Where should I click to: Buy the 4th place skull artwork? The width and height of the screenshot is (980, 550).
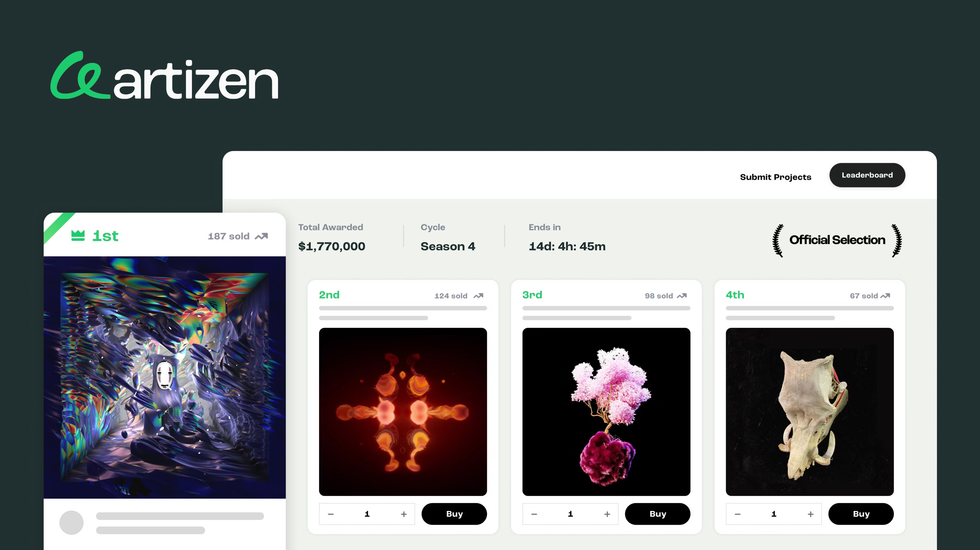click(x=861, y=514)
